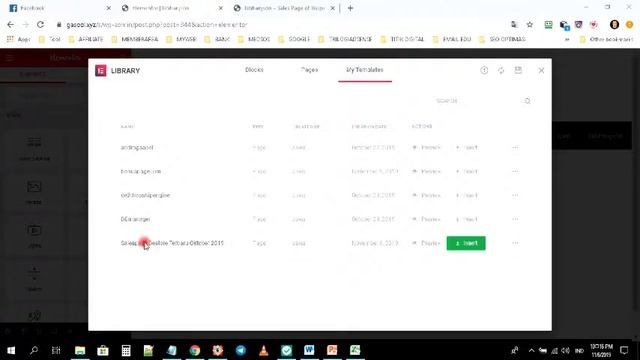Open VLC media player from taskbar
Screen dimensions: 640x360
tap(264, 350)
